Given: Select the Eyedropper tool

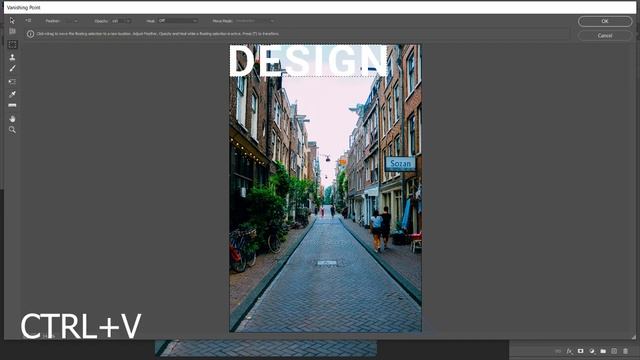Looking at the screenshot, I should tap(12, 94).
